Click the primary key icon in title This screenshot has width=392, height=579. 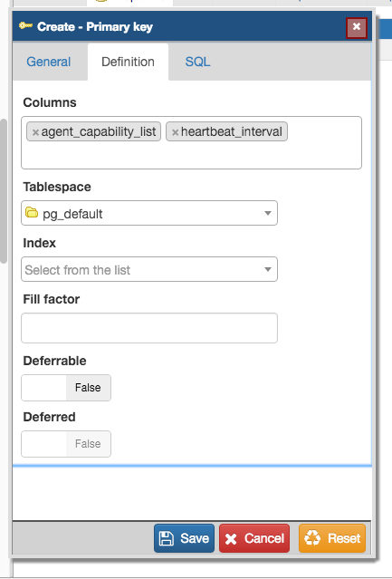(26, 26)
